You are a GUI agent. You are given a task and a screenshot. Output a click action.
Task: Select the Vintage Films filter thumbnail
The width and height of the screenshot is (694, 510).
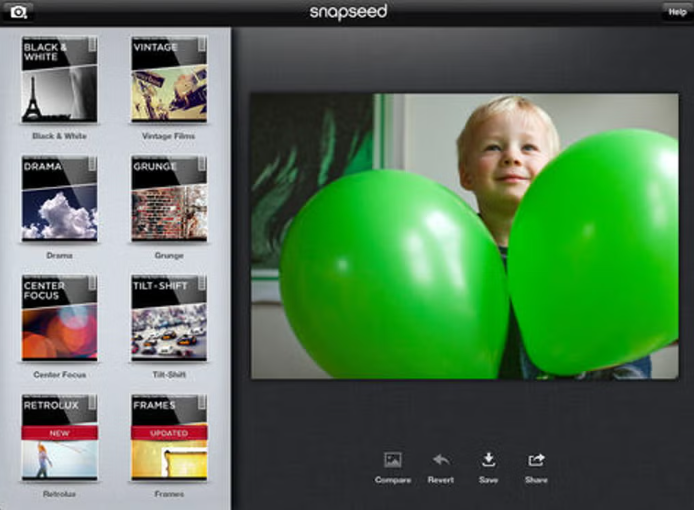169,79
